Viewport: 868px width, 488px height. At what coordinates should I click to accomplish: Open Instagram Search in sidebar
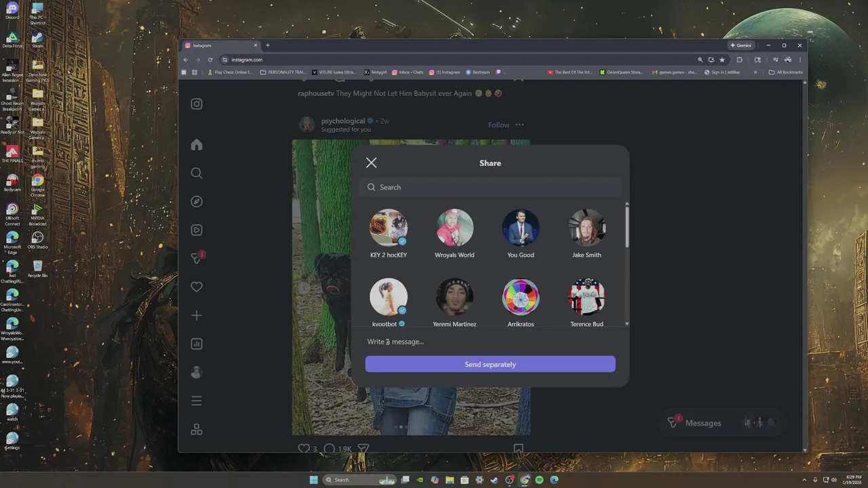(x=197, y=173)
